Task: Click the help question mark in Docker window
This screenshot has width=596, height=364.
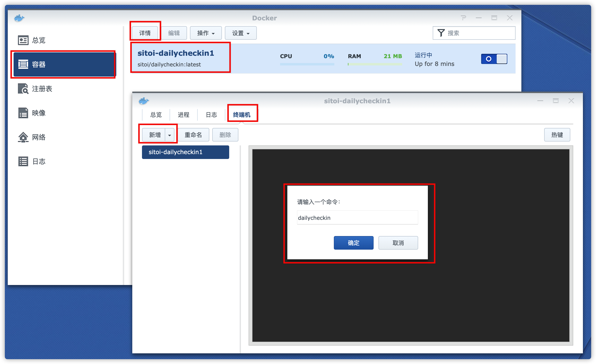Action: tap(463, 18)
